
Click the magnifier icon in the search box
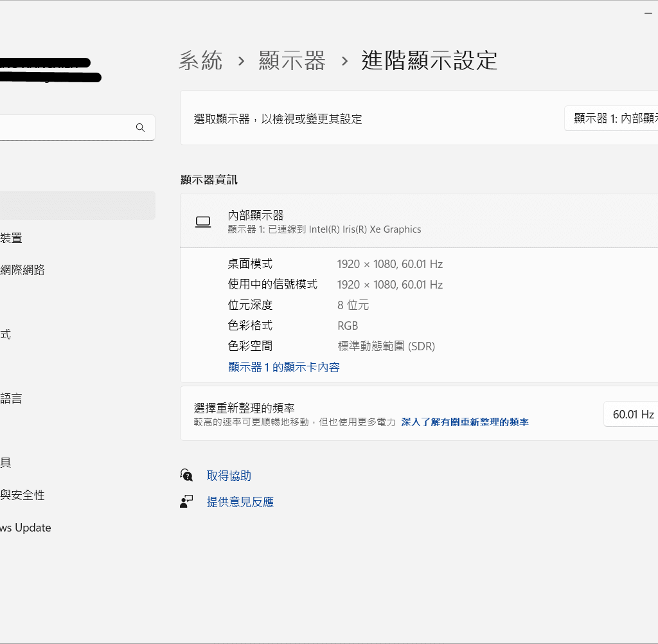[x=140, y=128]
